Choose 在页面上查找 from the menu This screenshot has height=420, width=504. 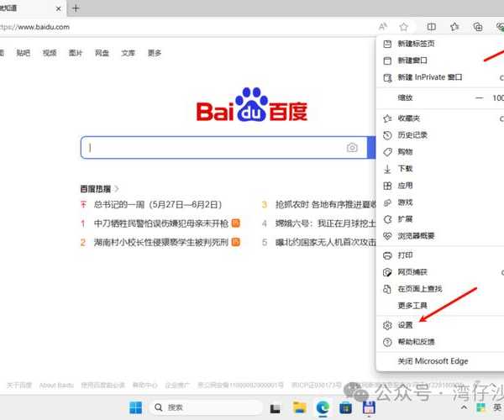click(x=439, y=289)
